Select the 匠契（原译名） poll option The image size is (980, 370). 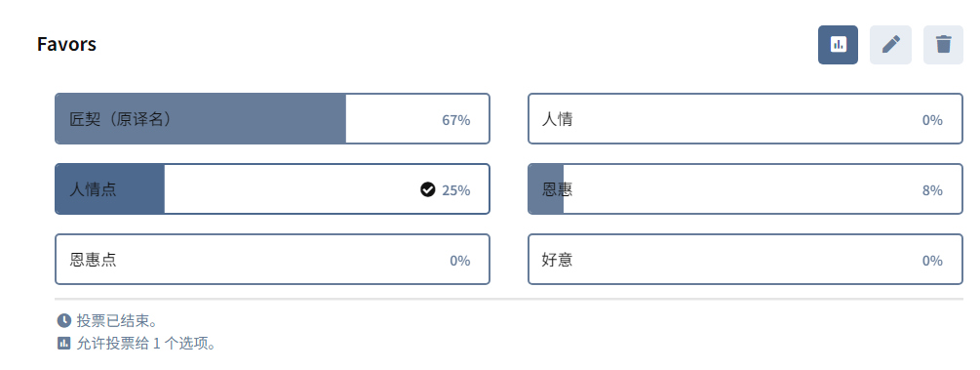click(272, 119)
